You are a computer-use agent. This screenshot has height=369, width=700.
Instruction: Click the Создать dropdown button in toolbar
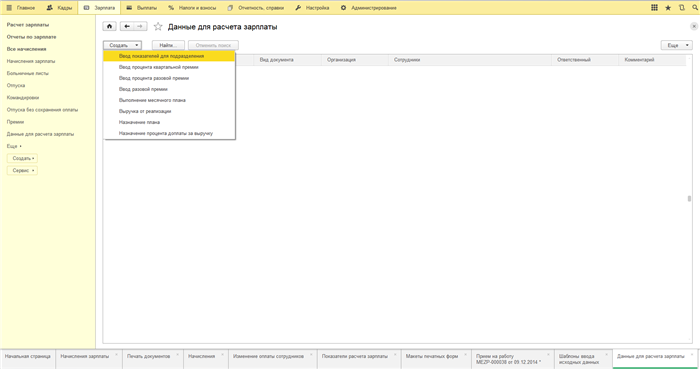click(123, 45)
